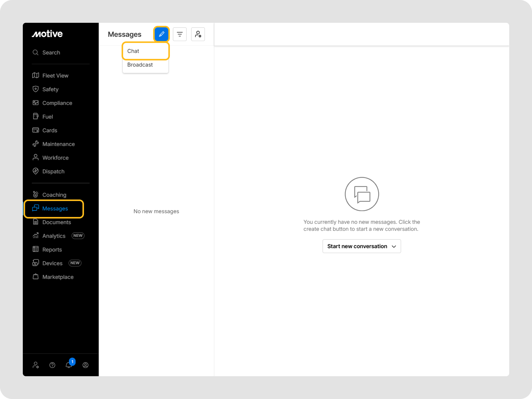Viewport: 532px width, 399px height.
Task: Open the Safety section from the sidebar
Action: pyautogui.click(x=36, y=89)
